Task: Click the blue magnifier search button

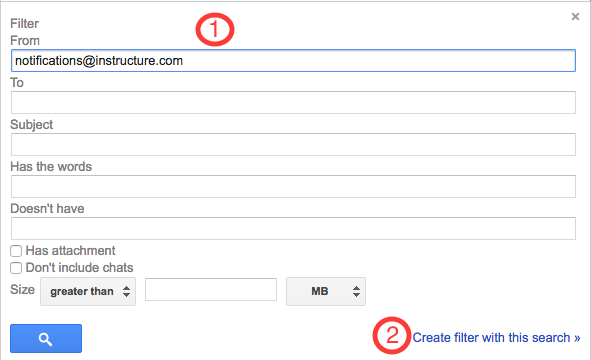Action: (x=46, y=339)
